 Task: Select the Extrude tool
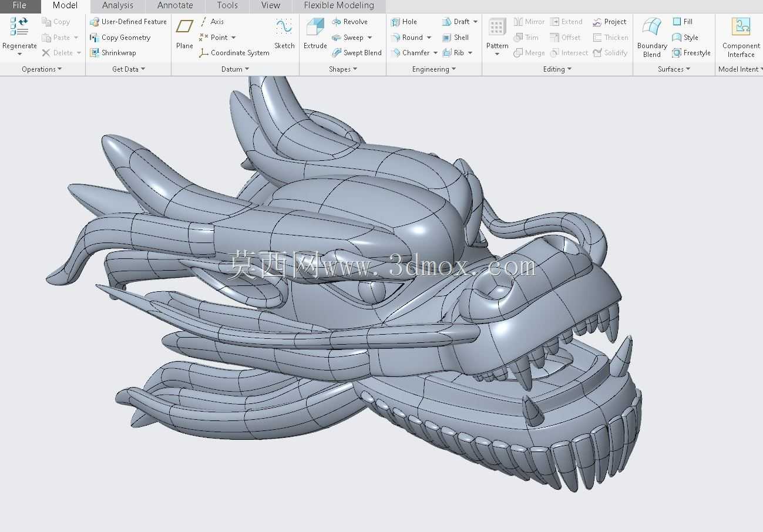315,33
